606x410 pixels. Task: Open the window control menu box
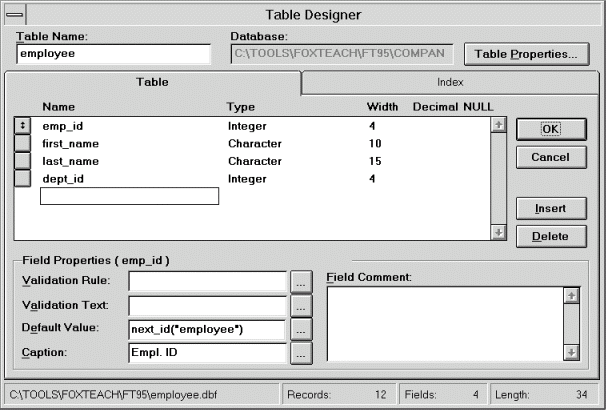15,15
